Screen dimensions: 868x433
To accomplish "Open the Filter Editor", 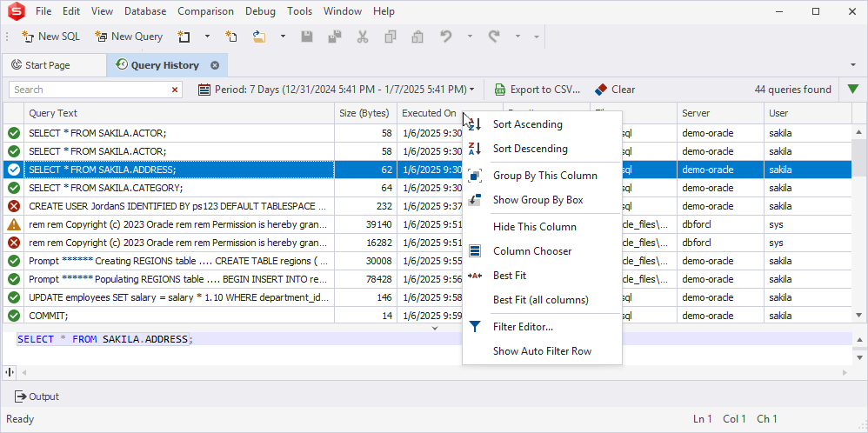I will click(x=542, y=327).
